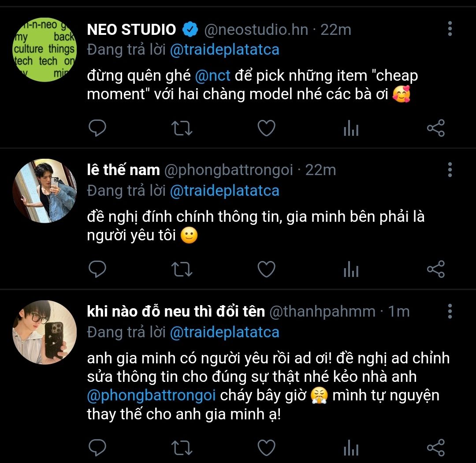The width and height of the screenshot is (476, 463).
Task: Open lê thế nam's profile avatar
Action: point(45,190)
